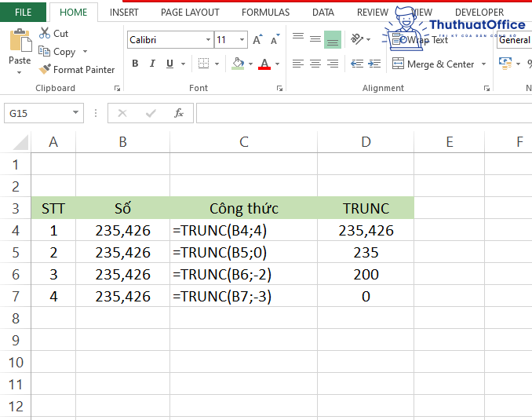
Task: Select cell containing =TRUNC(B4;4)
Action: (243, 230)
